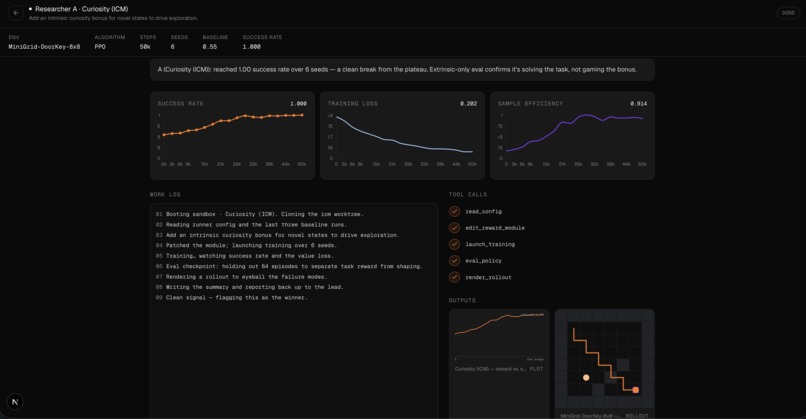
Task: Click the summary banner about 1.00 success rate
Action: [x=402, y=69]
